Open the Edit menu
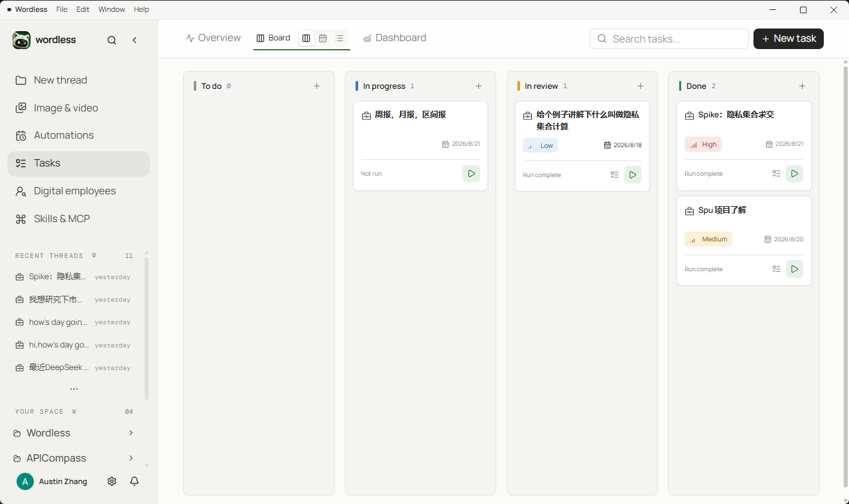This screenshot has width=849, height=504. point(83,10)
